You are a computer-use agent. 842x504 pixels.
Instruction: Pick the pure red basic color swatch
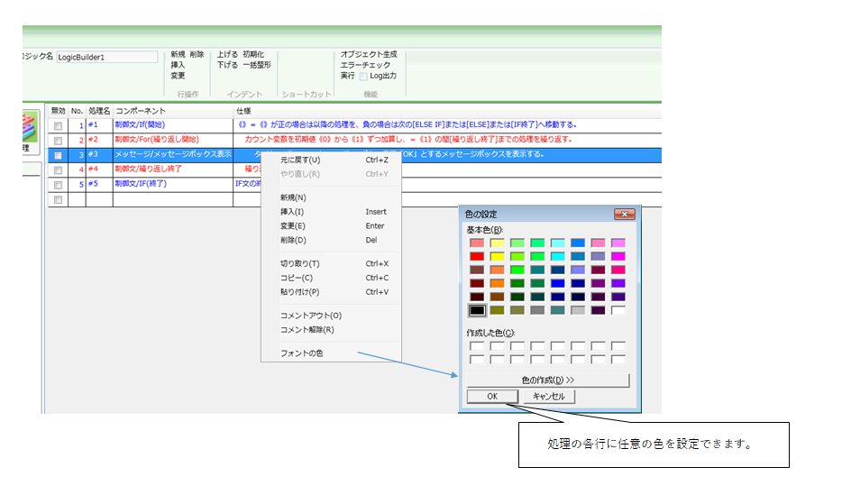[477, 256]
